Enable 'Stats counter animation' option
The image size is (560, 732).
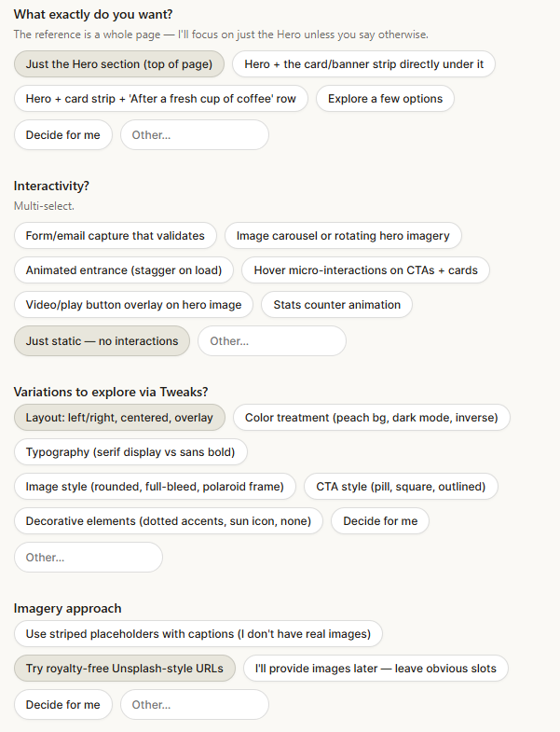(x=336, y=305)
